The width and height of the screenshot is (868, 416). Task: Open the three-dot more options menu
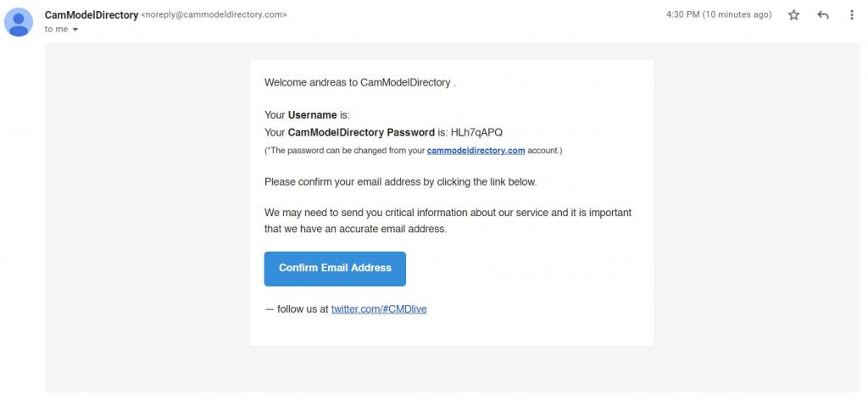851,15
